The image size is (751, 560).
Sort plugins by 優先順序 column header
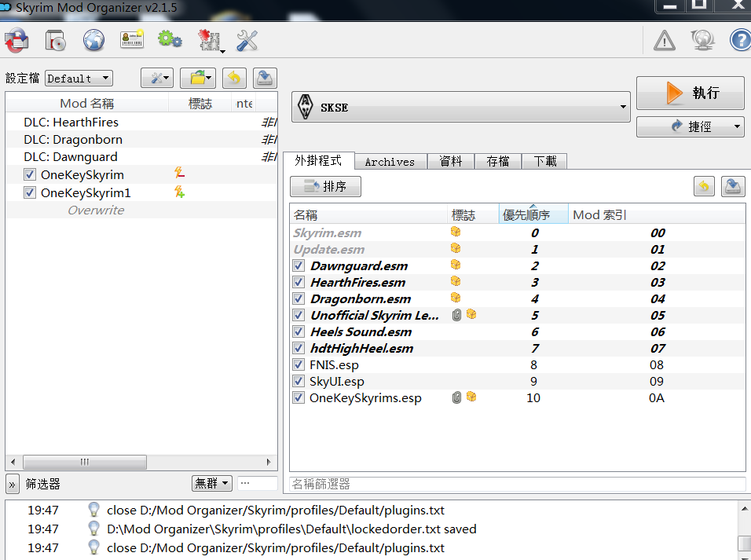pos(533,214)
